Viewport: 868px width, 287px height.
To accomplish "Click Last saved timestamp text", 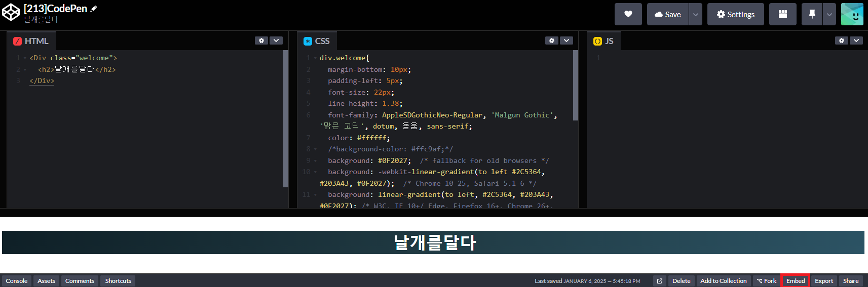I will click(587, 281).
